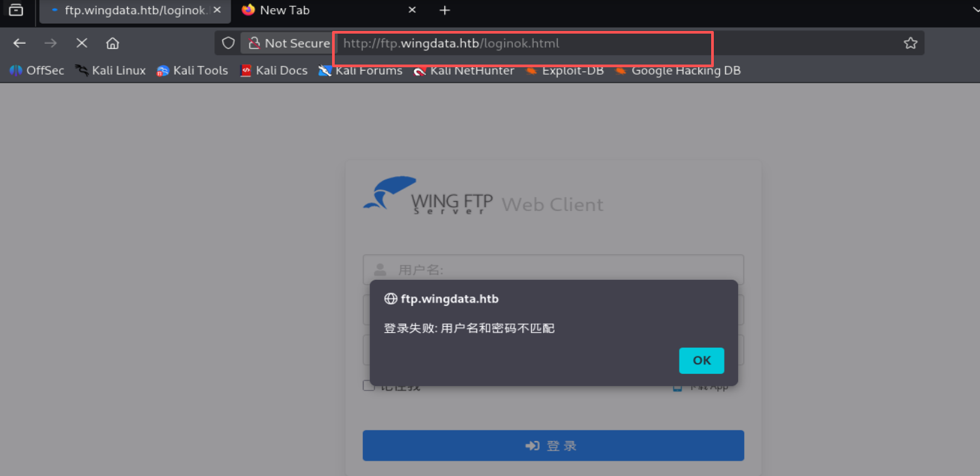Viewport: 980px width, 476px height.
Task: Click the globe icon in the dialog
Action: [390, 299]
